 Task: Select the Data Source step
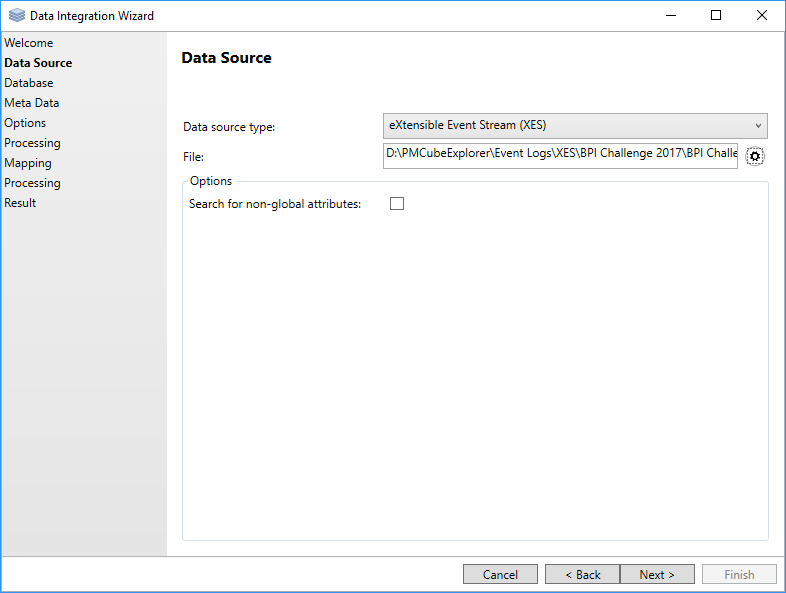point(38,63)
